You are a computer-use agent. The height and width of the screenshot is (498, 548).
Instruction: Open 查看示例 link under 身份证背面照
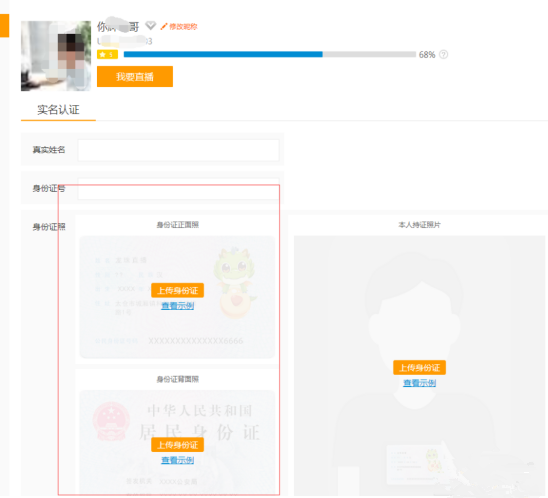click(178, 460)
